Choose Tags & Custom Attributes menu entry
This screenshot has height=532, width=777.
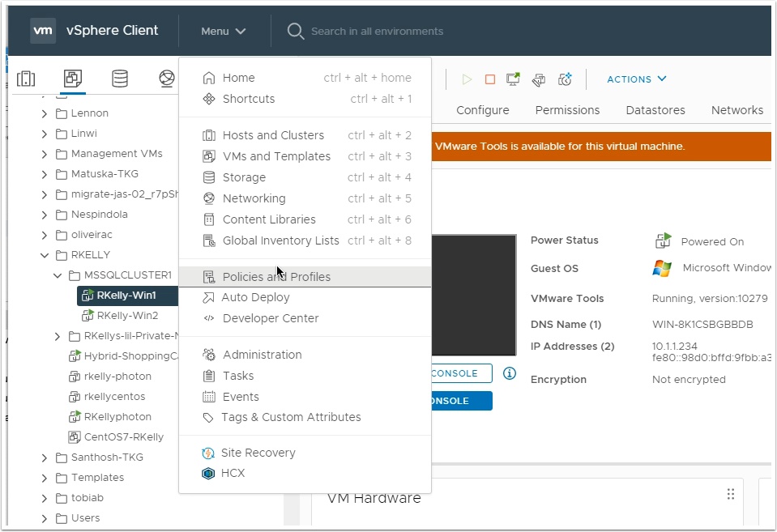(x=305, y=417)
